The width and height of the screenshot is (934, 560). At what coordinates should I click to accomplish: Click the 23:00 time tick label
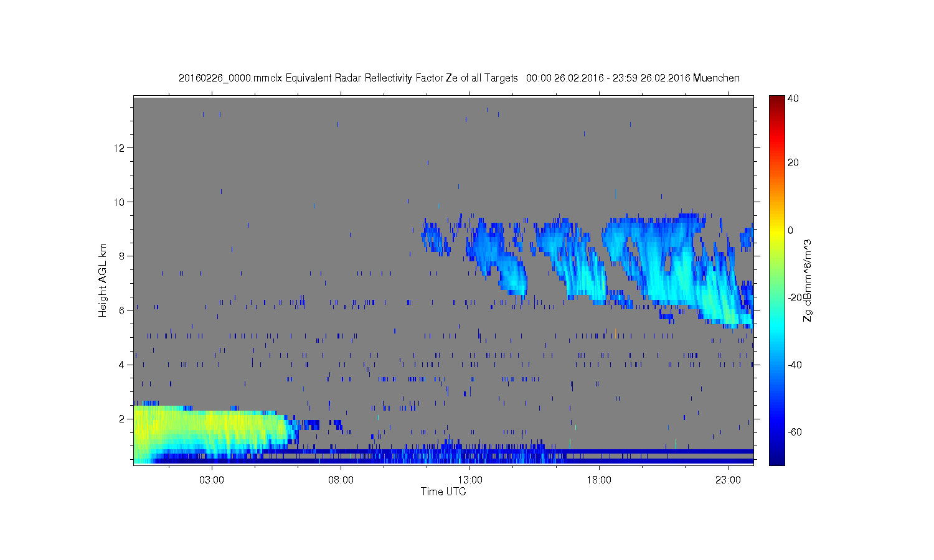coord(728,480)
